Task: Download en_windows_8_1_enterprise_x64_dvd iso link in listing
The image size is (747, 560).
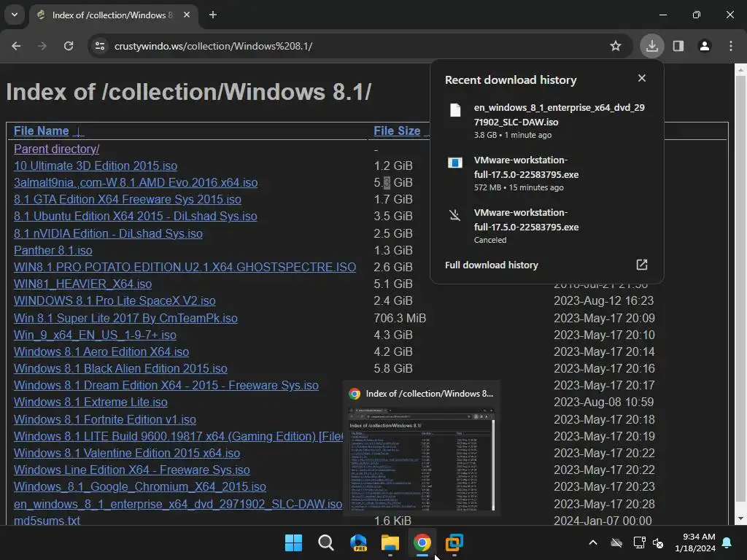Action: pyautogui.click(x=178, y=504)
